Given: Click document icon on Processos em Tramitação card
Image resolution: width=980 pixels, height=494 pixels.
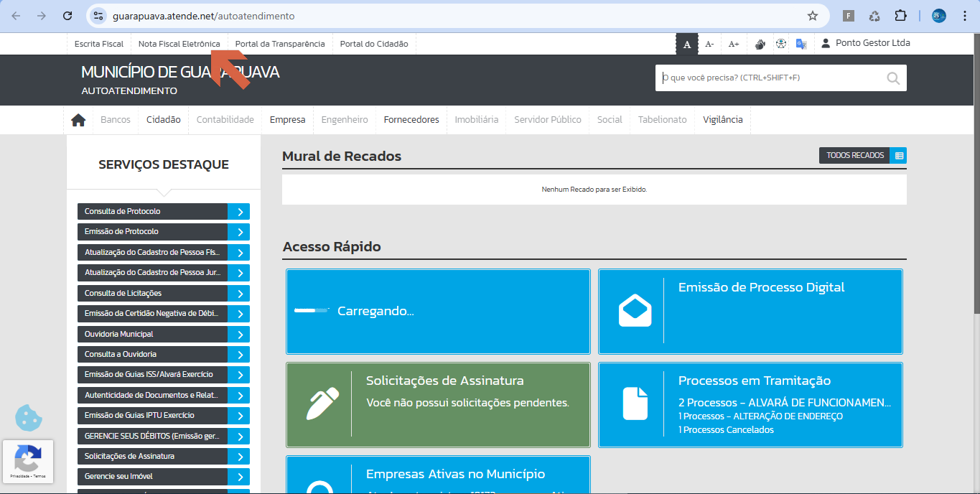Looking at the screenshot, I should coord(635,404).
